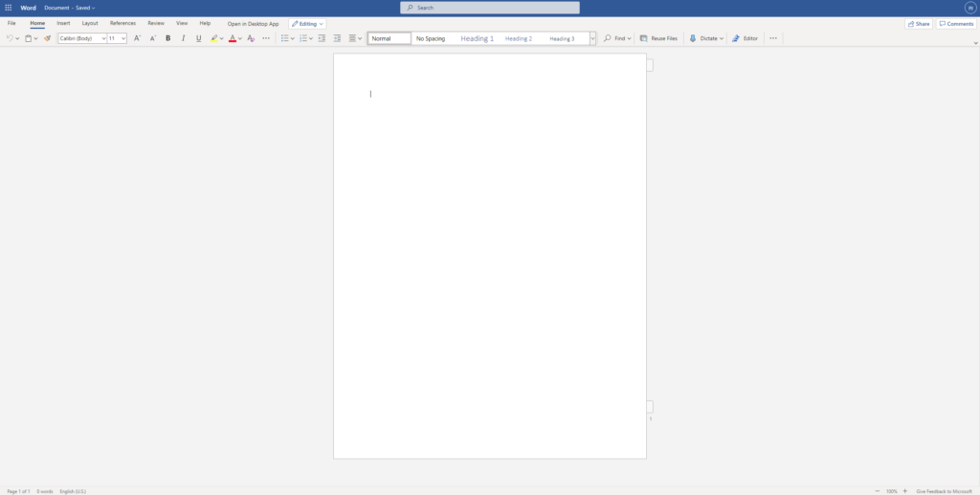This screenshot has width=980, height=495.
Task: Apply red font color
Action: pos(233,38)
